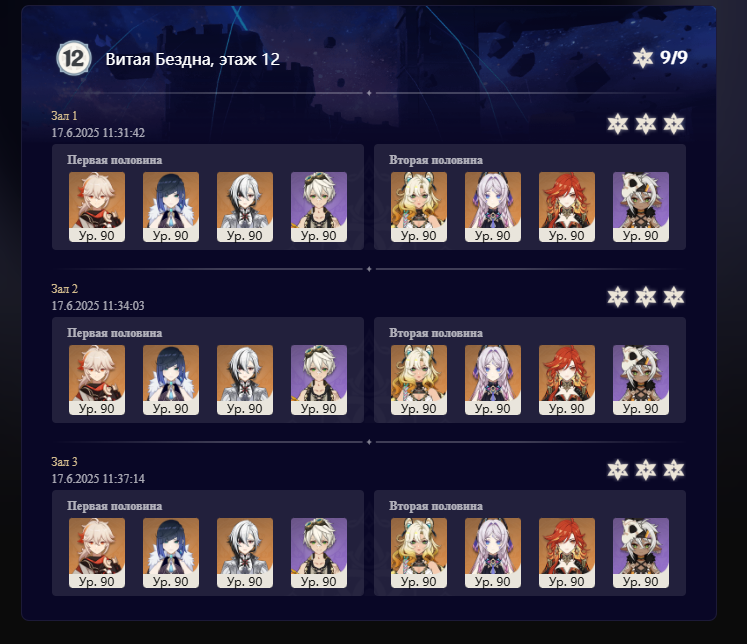Click Зал 3 timestamp 11:37:14
The width and height of the screenshot is (747, 644).
coord(98,478)
